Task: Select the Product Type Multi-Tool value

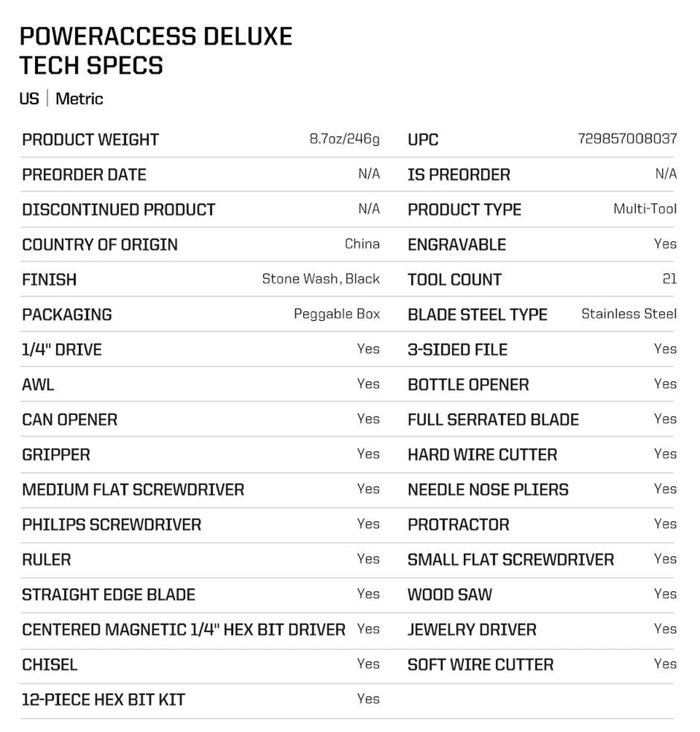Action: click(x=645, y=209)
